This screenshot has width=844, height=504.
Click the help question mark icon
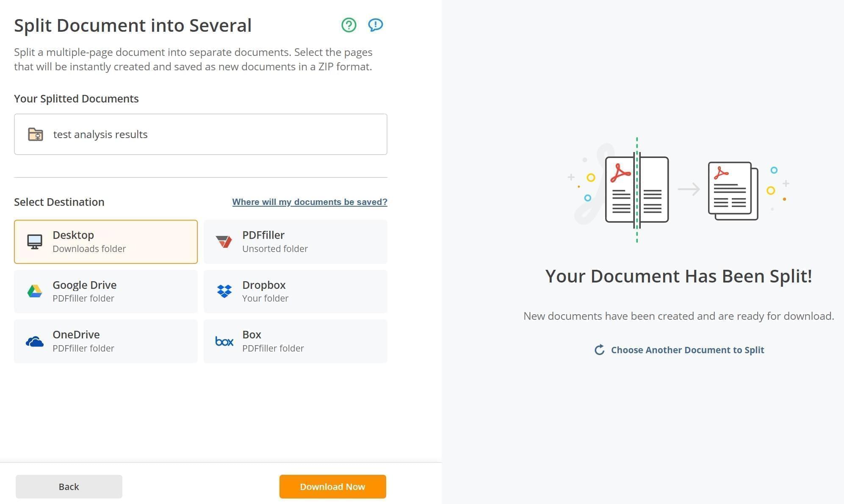pyautogui.click(x=349, y=24)
